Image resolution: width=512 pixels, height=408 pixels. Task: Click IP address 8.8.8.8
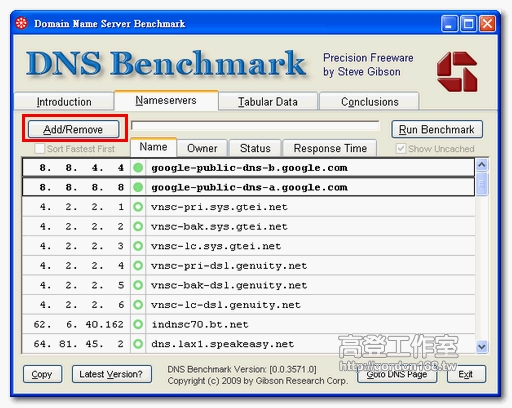pyautogui.click(x=82, y=187)
